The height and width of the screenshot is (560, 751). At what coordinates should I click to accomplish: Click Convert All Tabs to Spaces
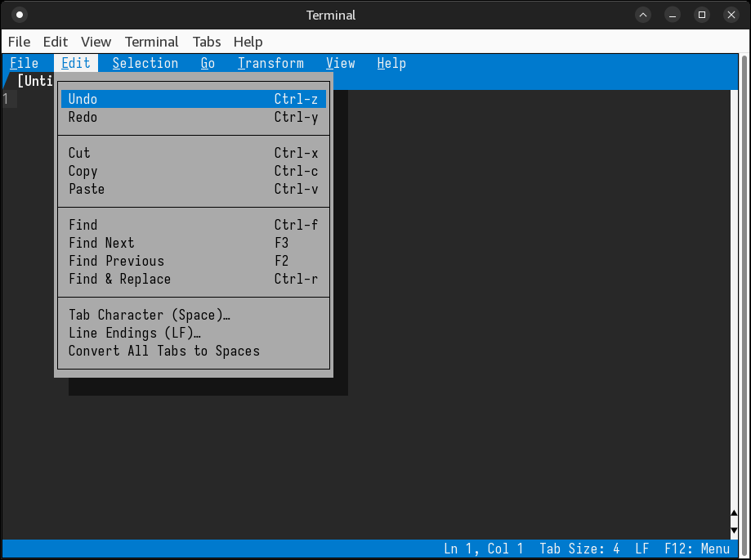coord(164,351)
